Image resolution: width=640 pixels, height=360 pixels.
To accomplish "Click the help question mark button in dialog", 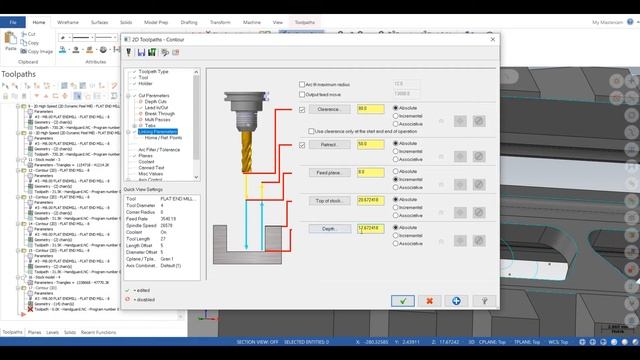I will point(484,301).
